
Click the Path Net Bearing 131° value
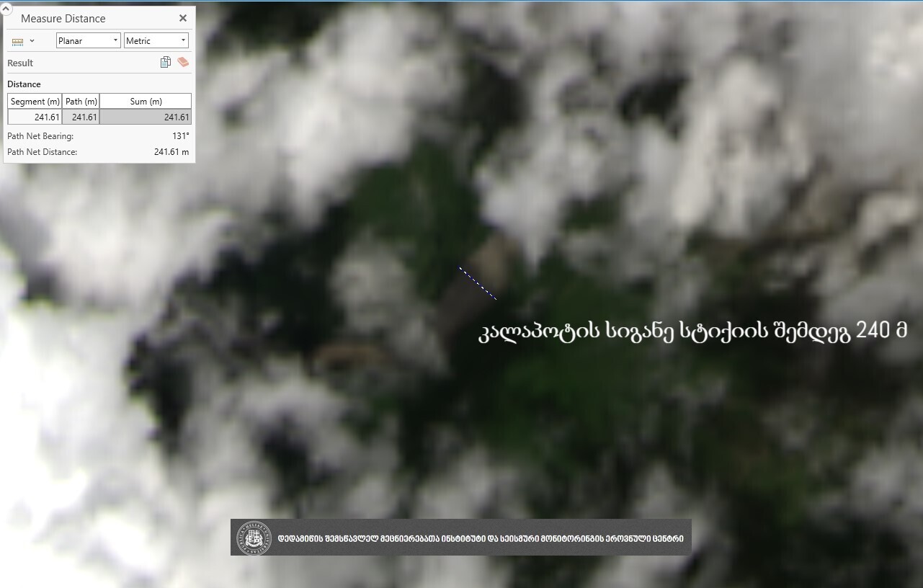(180, 136)
